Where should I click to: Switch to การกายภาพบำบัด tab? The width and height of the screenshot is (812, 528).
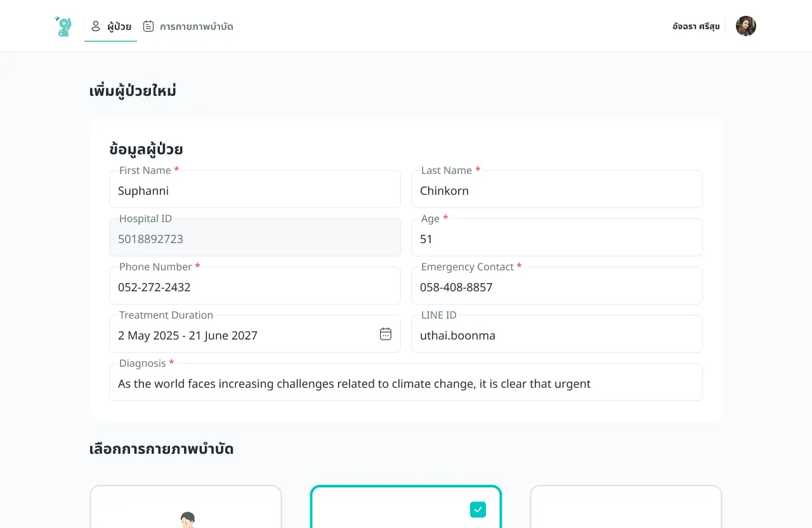pos(188,27)
